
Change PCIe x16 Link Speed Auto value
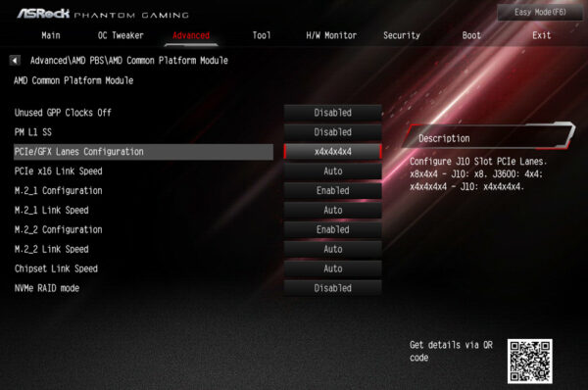tap(332, 171)
